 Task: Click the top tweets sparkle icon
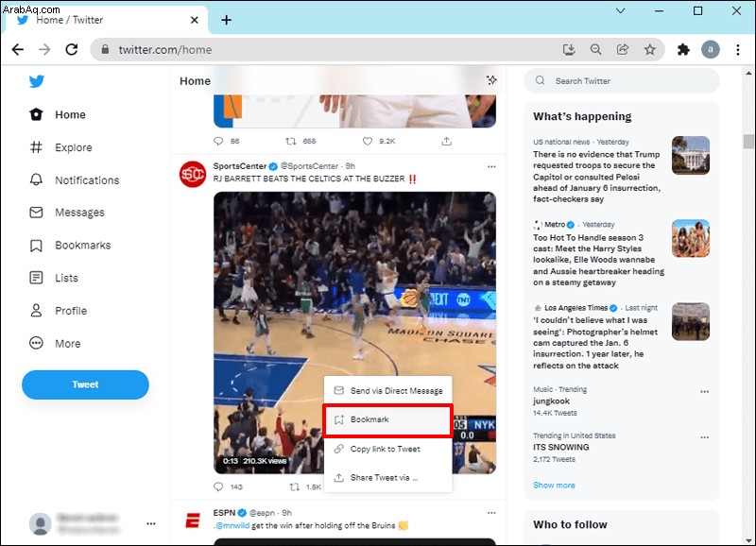491,80
